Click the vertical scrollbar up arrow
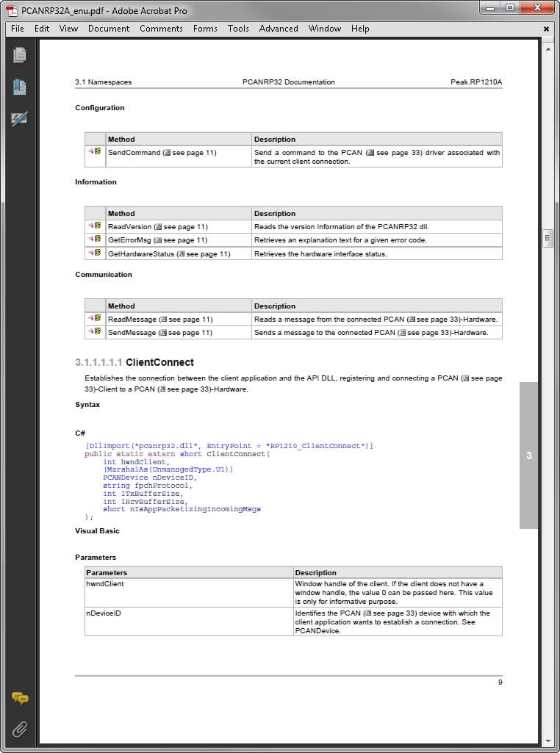This screenshot has width=560, height=753. pos(548,47)
